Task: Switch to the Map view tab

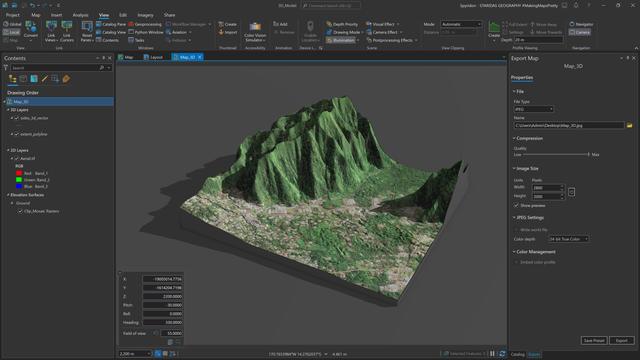Action: [x=126, y=58]
